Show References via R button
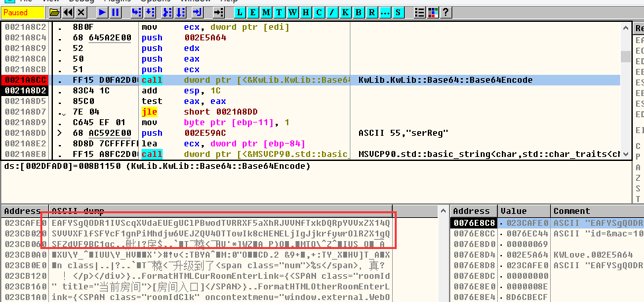Screen dimensions: 644x302 [372, 13]
